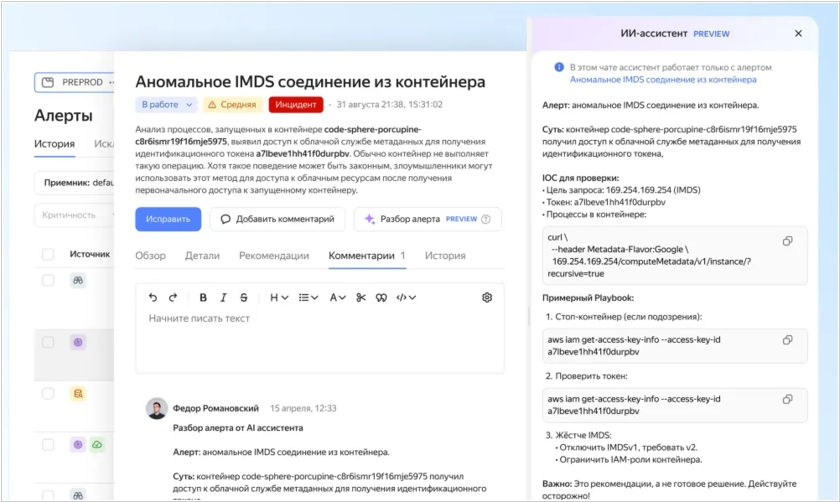
Task: Toggle italic formatting in comment editor
Action: pos(224,297)
